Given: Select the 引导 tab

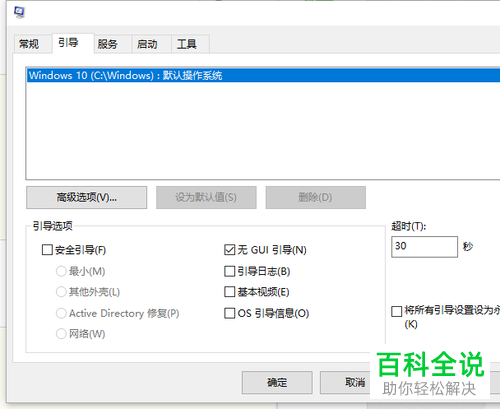Looking at the screenshot, I should pos(73,43).
